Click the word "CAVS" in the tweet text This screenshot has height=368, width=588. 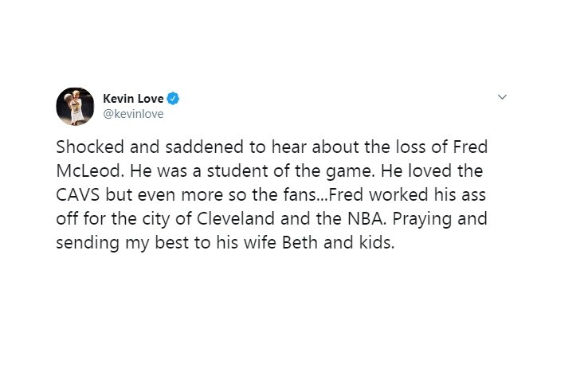pos(78,195)
